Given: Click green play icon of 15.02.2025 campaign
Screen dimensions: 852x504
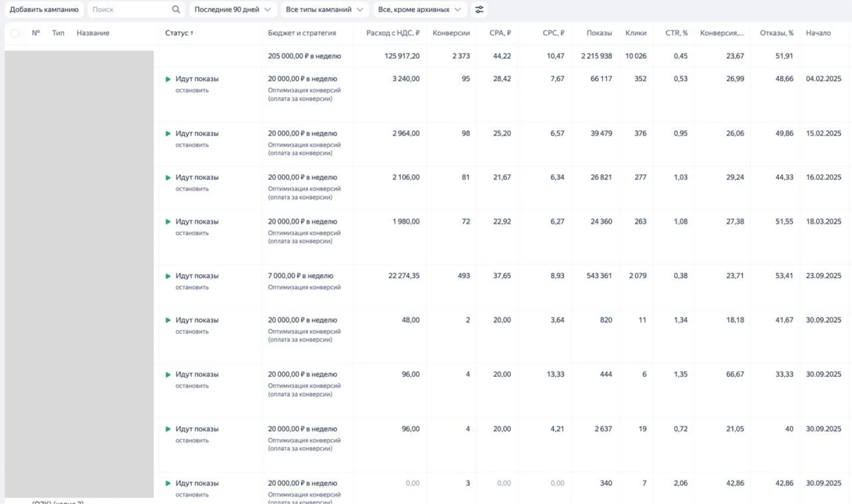Looking at the screenshot, I should (x=168, y=134).
